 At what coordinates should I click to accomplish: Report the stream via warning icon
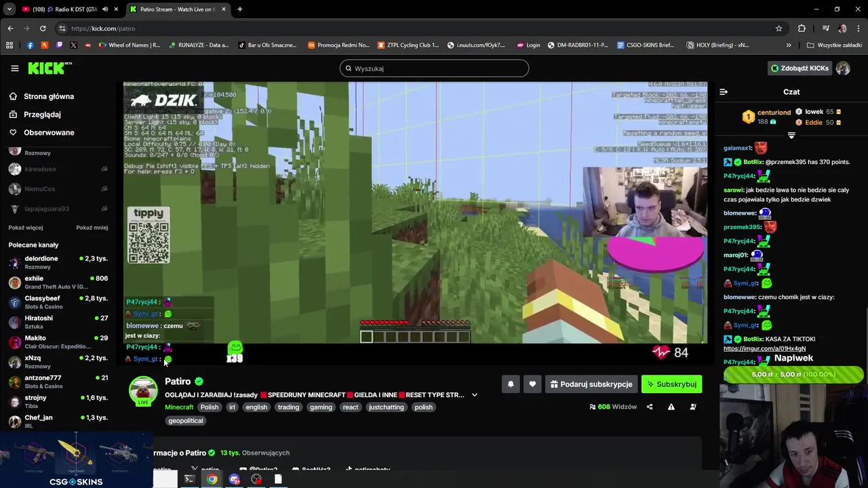[x=671, y=407]
